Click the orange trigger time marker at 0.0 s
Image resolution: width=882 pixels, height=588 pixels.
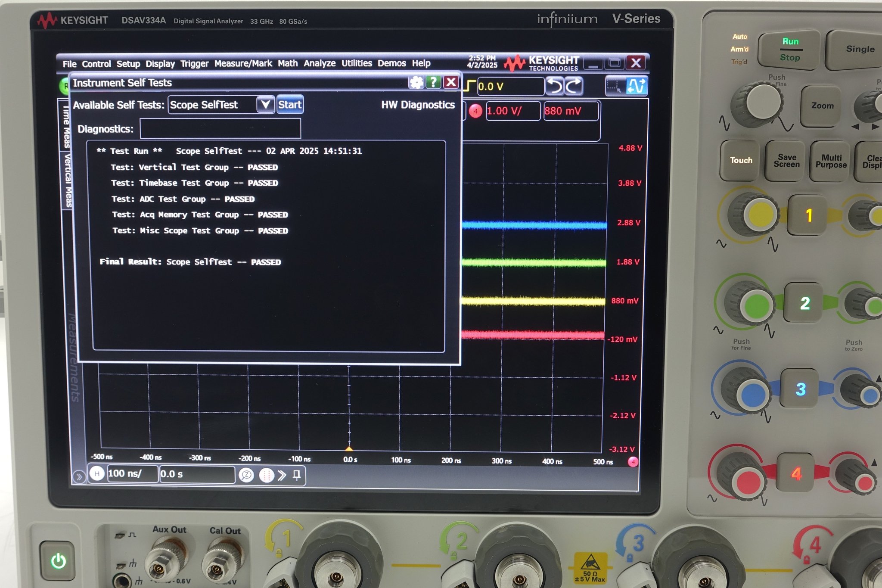click(x=349, y=449)
